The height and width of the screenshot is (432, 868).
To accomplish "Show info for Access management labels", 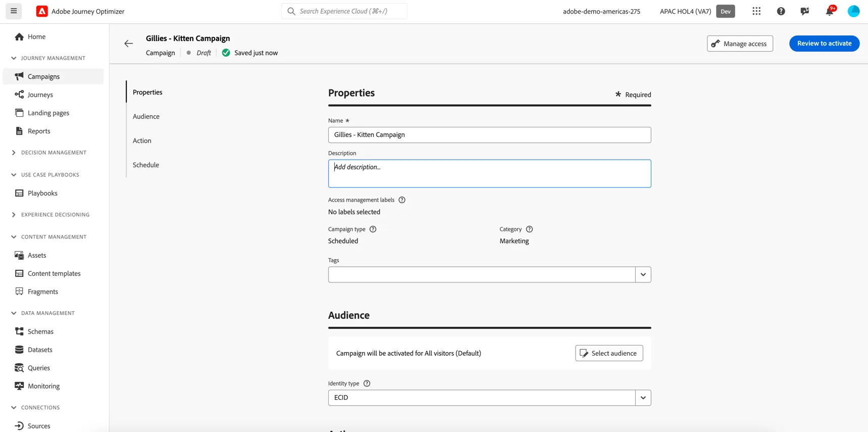I will click(402, 200).
